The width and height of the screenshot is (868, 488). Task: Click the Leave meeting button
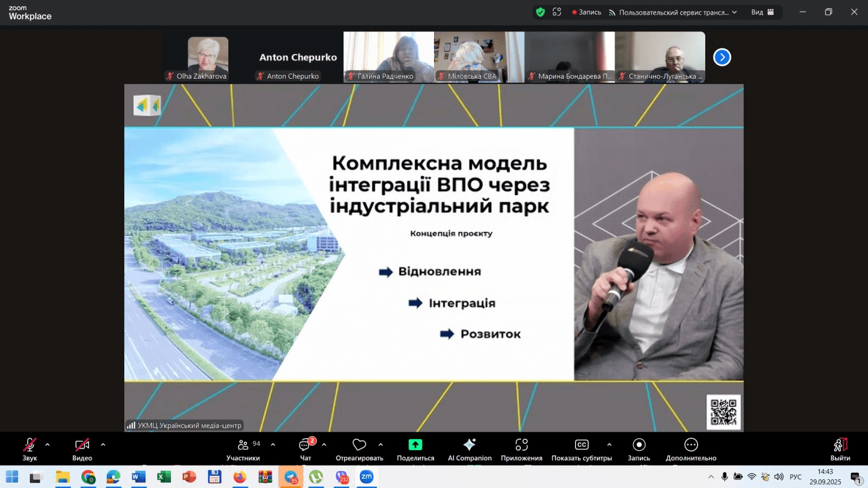click(x=840, y=449)
